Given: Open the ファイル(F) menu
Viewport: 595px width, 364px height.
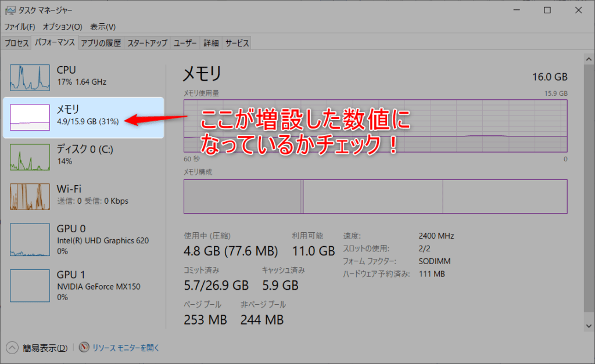Looking at the screenshot, I should tap(20, 27).
